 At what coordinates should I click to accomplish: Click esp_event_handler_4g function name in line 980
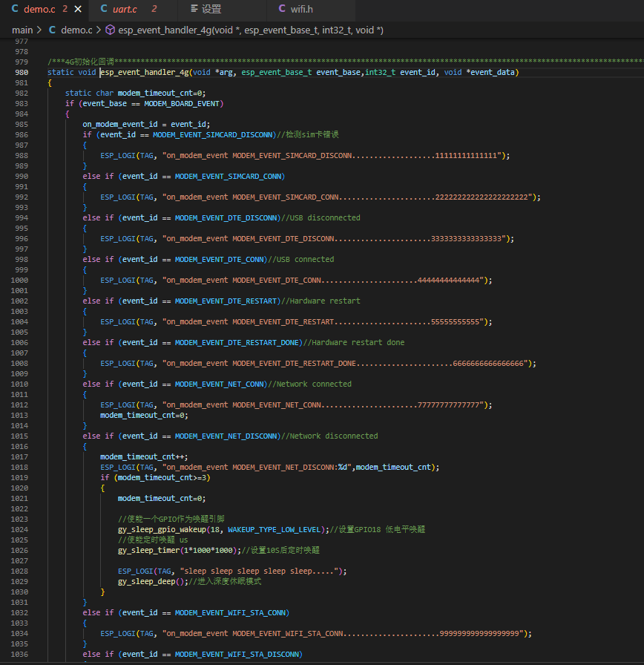[x=145, y=73]
